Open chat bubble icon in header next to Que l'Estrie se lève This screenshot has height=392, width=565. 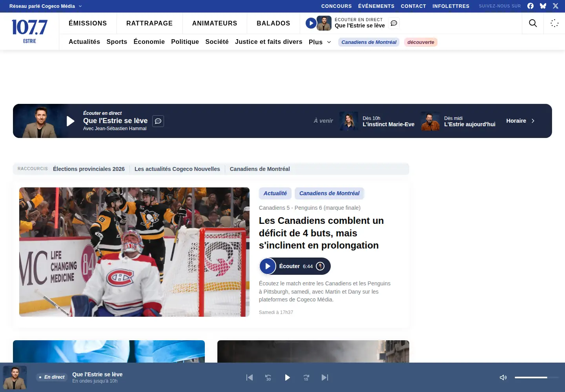[394, 23]
